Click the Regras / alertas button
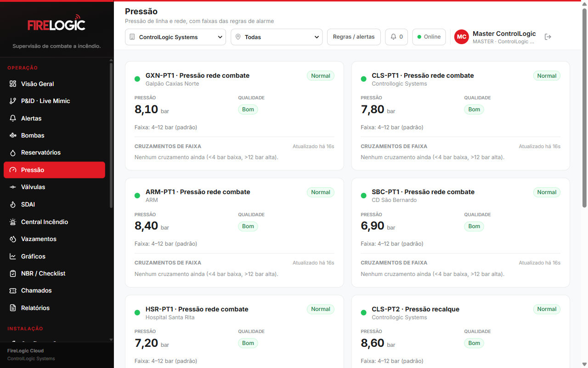Image resolution: width=588 pixels, height=368 pixels. (x=354, y=37)
